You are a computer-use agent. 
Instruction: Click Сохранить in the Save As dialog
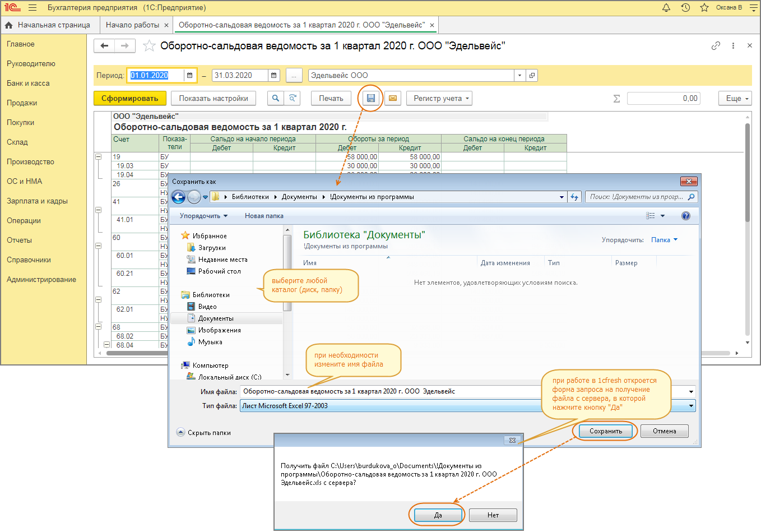tap(605, 431)
